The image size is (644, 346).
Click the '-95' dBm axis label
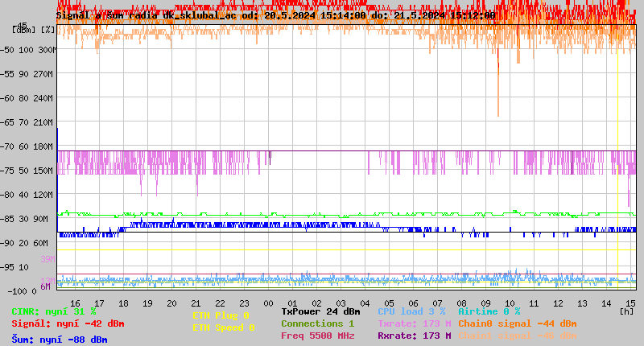pyautogui.click(x=6, y=268)
